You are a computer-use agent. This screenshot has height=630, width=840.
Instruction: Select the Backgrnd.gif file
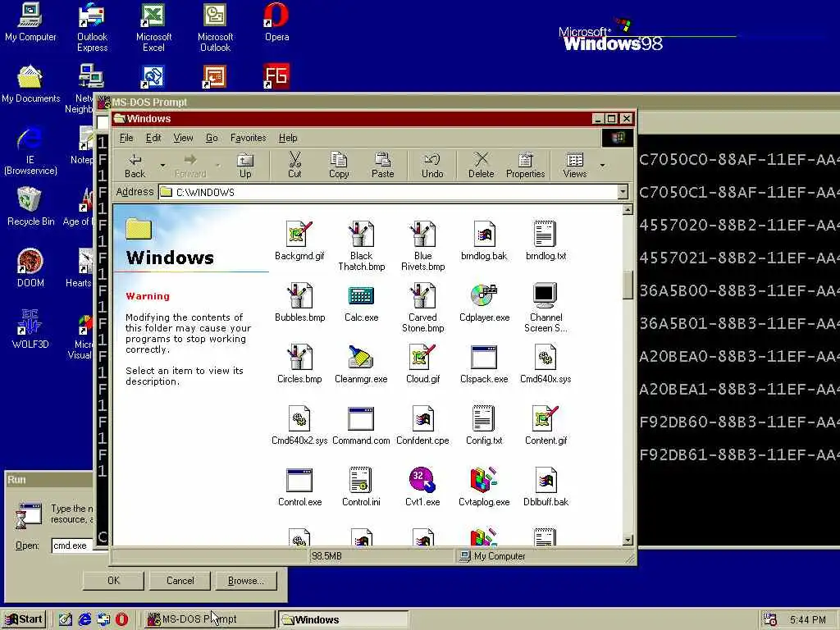point(299,240)
